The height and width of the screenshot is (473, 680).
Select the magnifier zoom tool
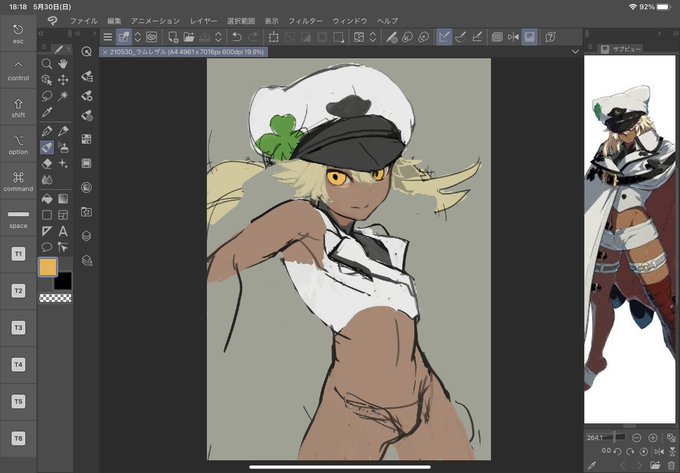click(47, 64)
